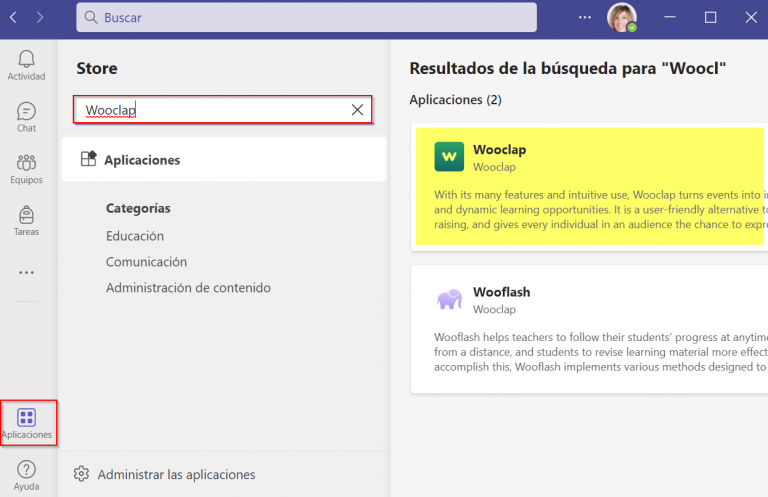Viewport: 768px width, 497px height.
Task: Filter by Administración de contenido category
Action: (x=189, y=288)
